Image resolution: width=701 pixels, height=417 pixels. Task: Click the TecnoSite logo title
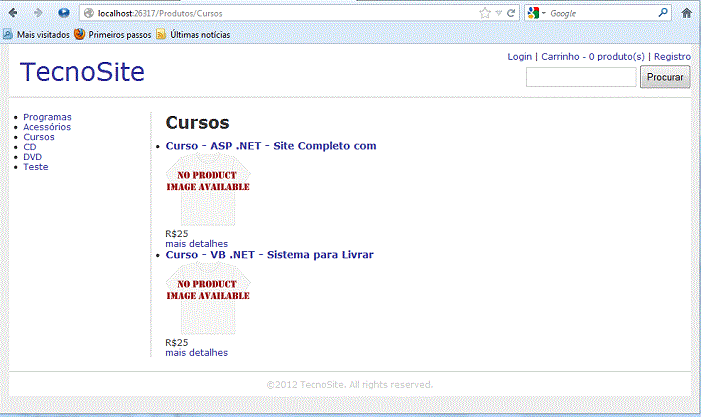point(82,72)
